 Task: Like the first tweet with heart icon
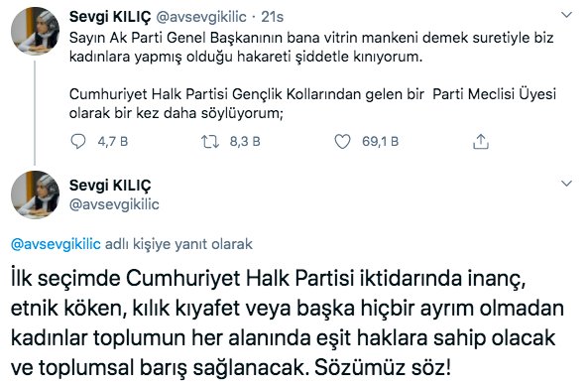click(x=342, y=142)
